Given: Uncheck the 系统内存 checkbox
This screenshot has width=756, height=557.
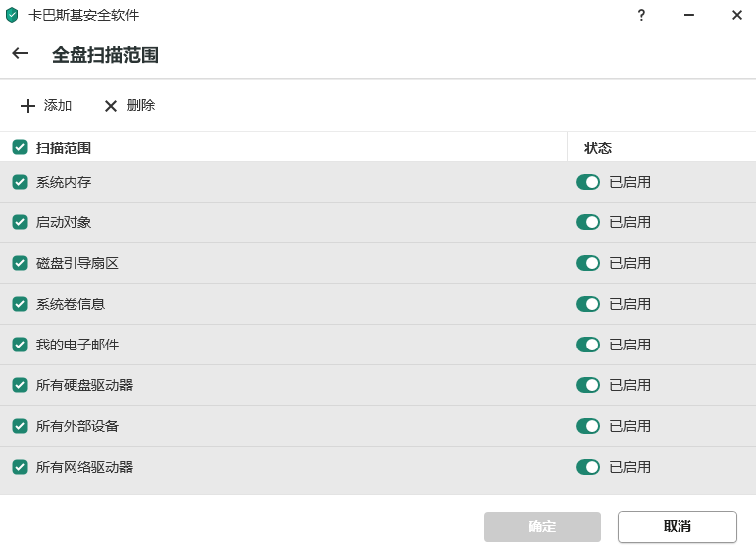Looking at the screenshot, I should [20, 182].
